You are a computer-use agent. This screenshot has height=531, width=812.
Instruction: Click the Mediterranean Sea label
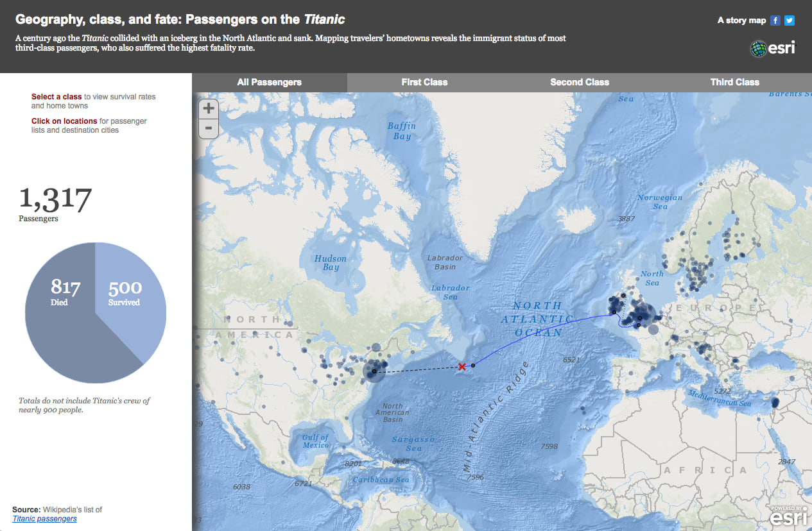click(720, 398)
